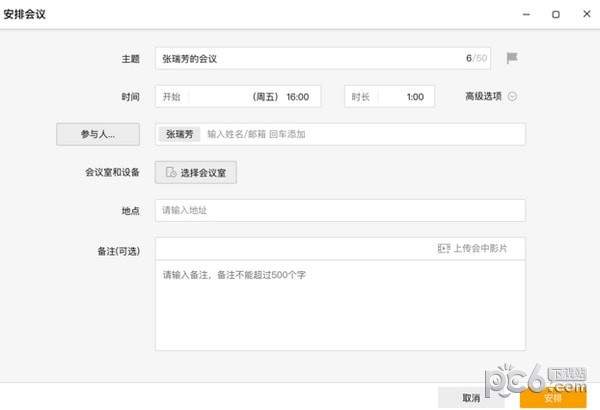Click the 地点 address input field
Screen dimensions: 600x410
point(340,210)
